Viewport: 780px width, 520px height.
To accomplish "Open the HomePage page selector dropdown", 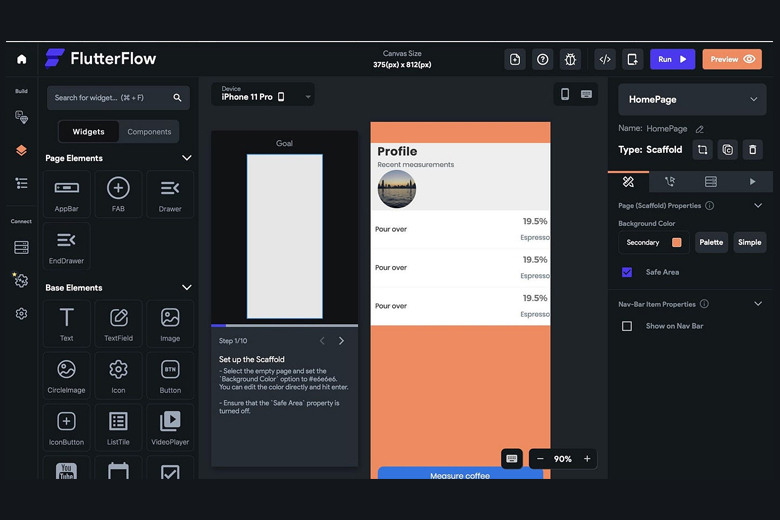I will [692, 100].
